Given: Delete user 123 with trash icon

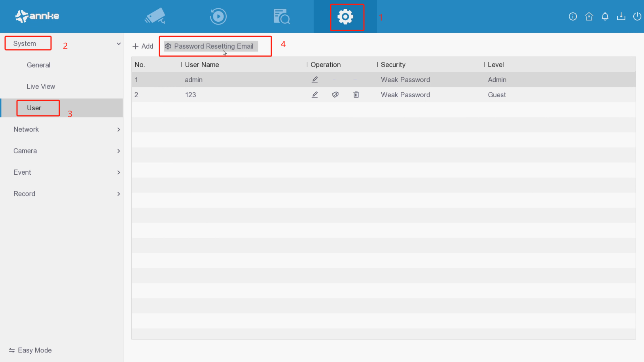Looking at the screenshot, I should tap(356, 94).
